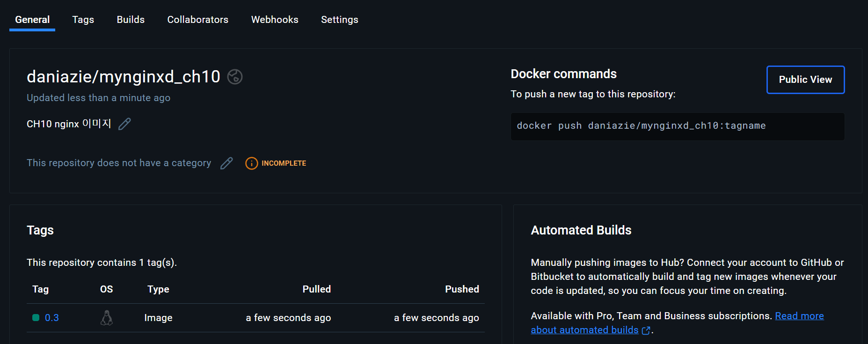This screenshot has height=344, width=868.
Task: Edit the CH10 nginx description pencil
Action: pos(124,124)
